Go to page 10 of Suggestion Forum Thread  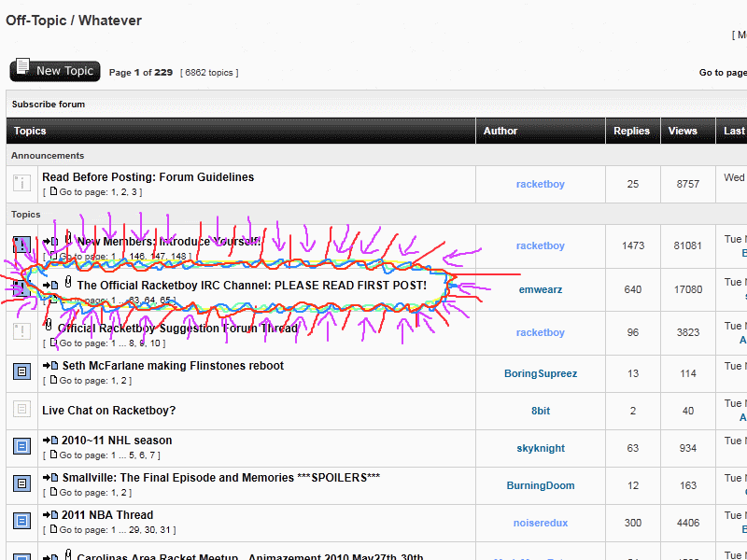[x=155, y=343]
